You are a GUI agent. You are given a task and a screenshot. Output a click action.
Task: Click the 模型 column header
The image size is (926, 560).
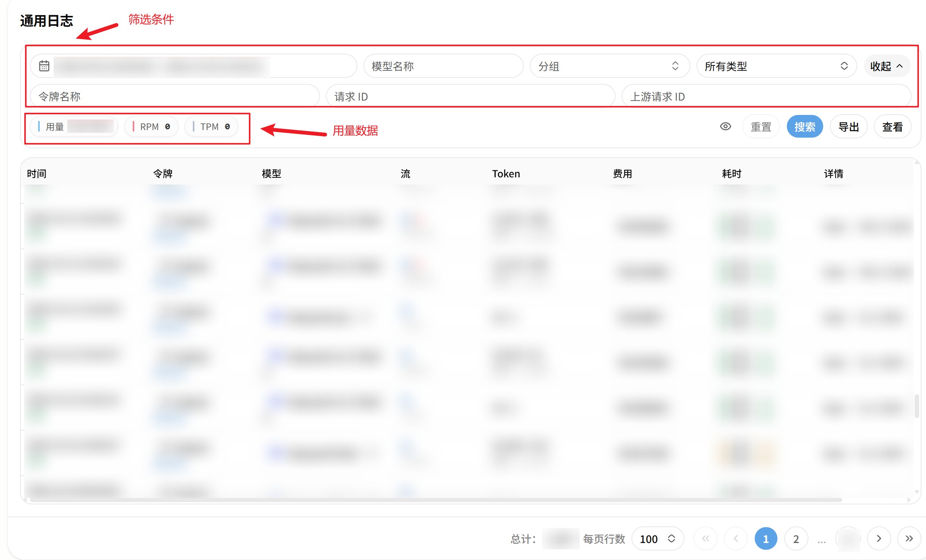click(271, 174)
